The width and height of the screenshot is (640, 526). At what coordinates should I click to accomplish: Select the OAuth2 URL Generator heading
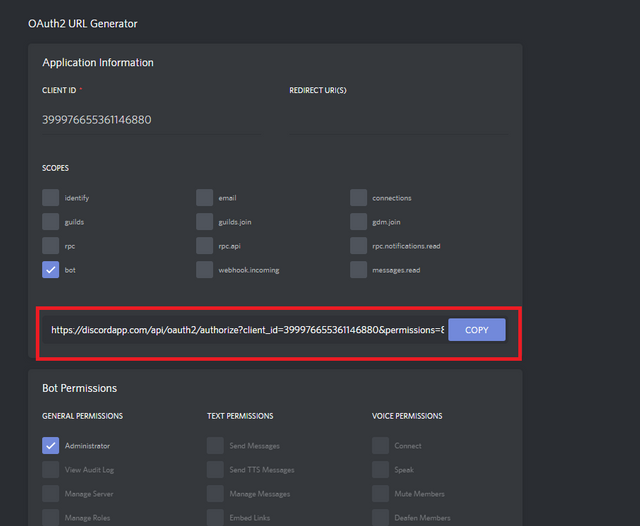pyautogui.click(x=82, y=24)
